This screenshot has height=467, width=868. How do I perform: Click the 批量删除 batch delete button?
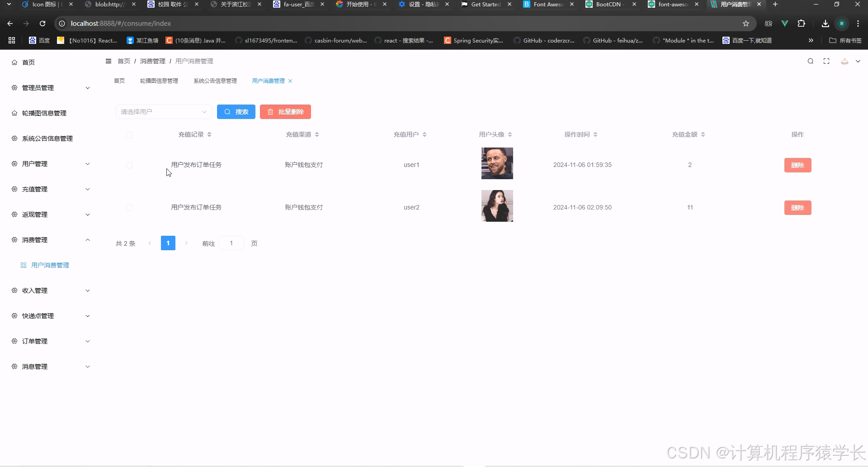[x=285, y=111]
